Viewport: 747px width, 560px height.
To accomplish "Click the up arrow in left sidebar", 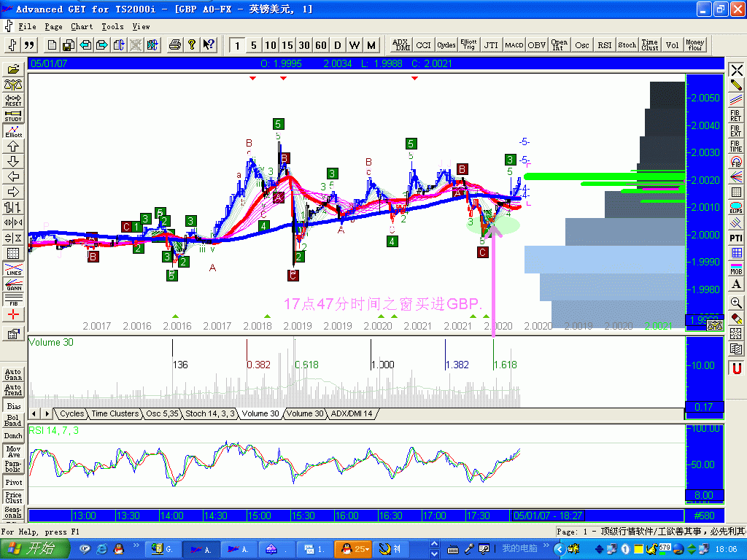I will click(x=13, y=146).
